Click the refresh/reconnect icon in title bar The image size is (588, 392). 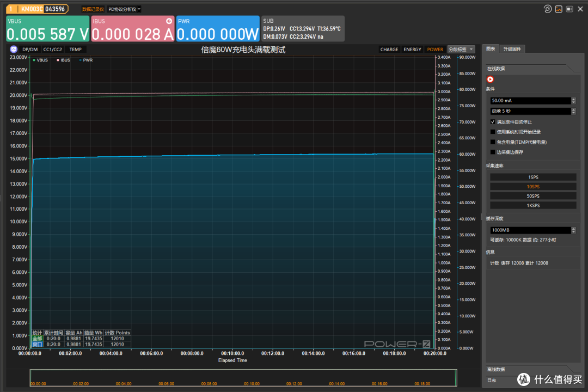pyautogui.click(x=548, y=9)
